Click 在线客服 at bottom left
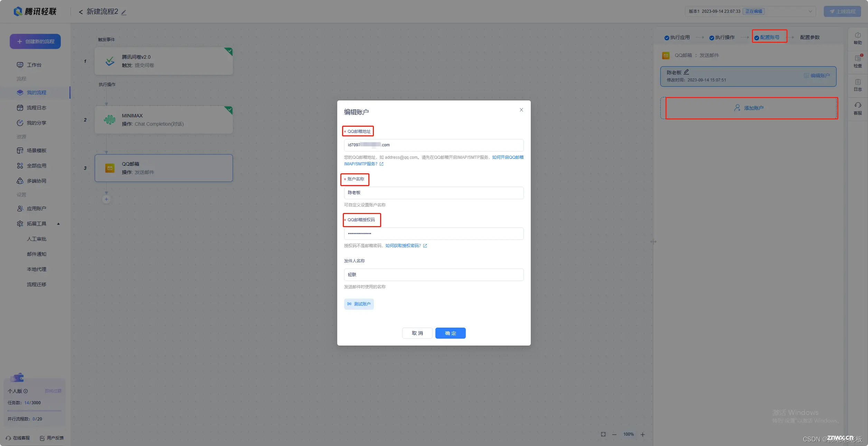The image size is (868, 446). [18, 438]
